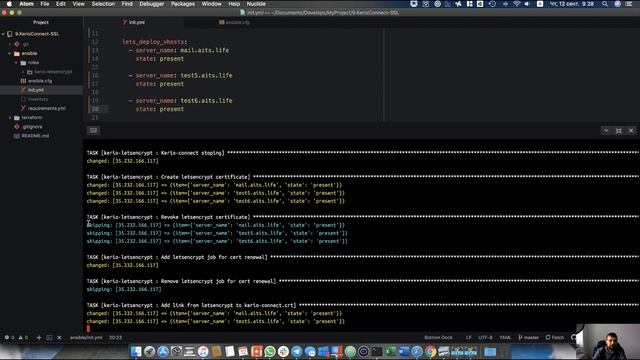Open ansible.cfg in the project tree
The image size is (640, 360).
(x=40, y=81)
